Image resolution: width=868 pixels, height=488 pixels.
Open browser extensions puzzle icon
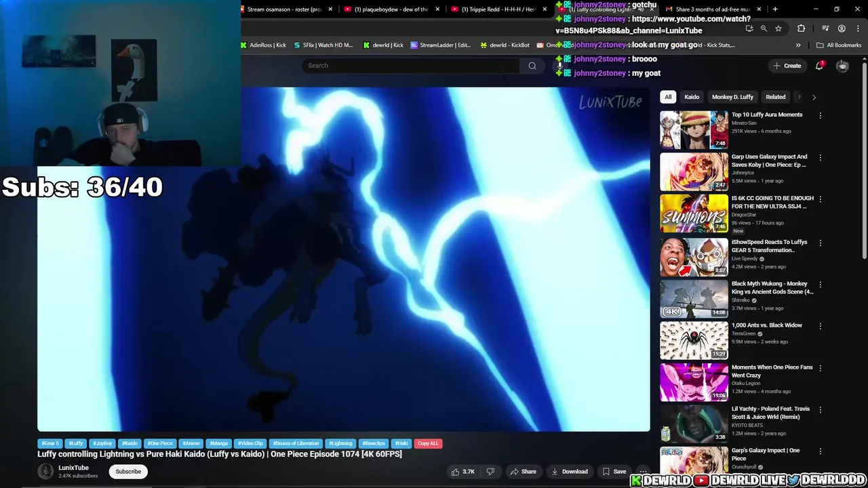pyautogui.click(x=802, y=28)
